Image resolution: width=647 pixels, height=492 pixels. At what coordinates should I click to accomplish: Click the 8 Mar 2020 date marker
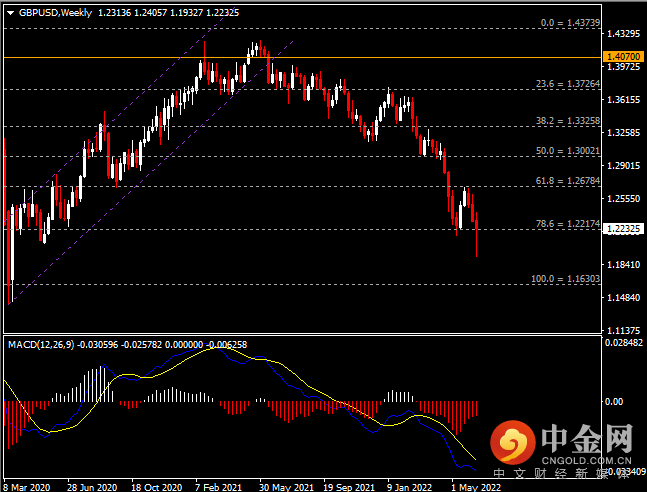click(x=27, y=486)
